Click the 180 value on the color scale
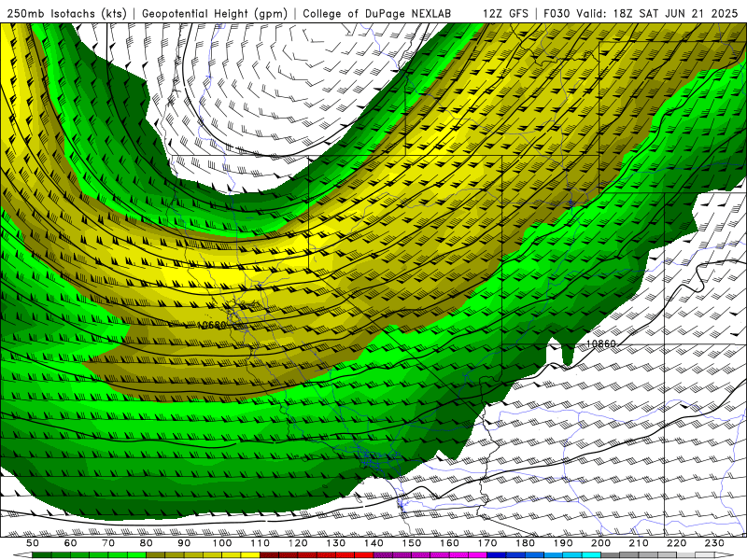 tap(525, 543)
